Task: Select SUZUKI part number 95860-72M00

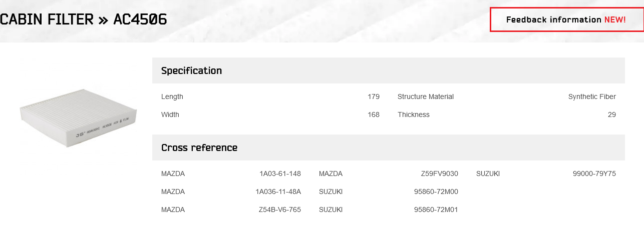Action: 436,192
